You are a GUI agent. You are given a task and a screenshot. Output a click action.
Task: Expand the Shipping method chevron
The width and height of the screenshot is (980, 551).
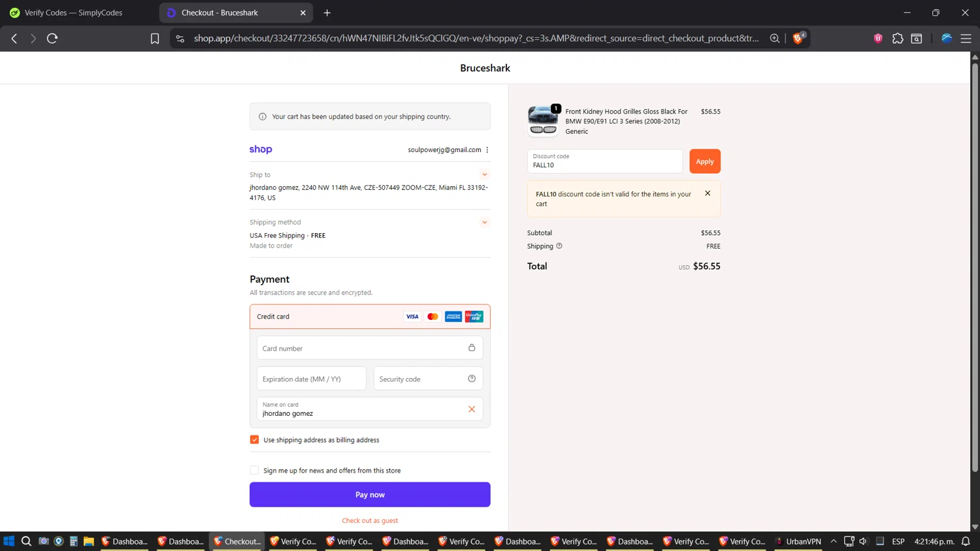coord(485,222)
